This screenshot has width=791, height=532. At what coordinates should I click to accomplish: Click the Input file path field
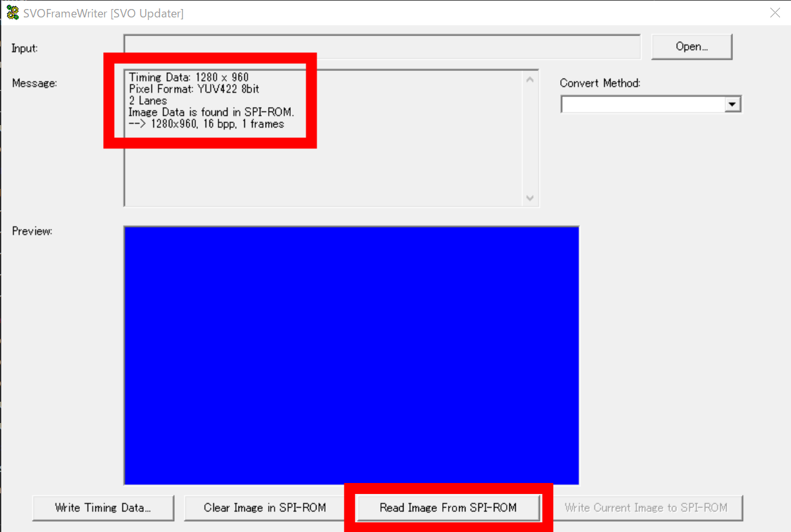click(x=382, y=47)
